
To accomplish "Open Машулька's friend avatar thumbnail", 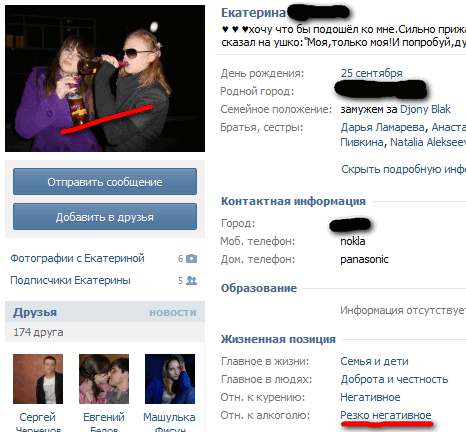I will coord(170,379).
